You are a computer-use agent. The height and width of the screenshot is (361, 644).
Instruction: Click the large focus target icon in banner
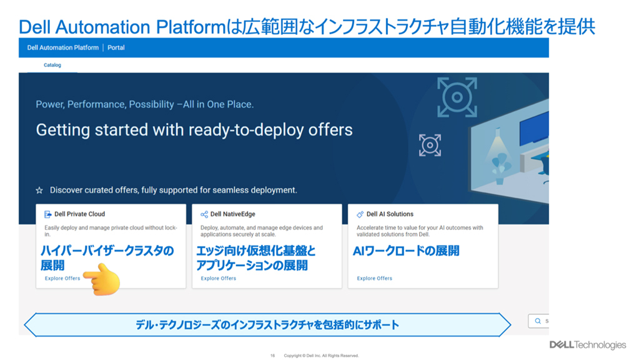click(457, 97)
